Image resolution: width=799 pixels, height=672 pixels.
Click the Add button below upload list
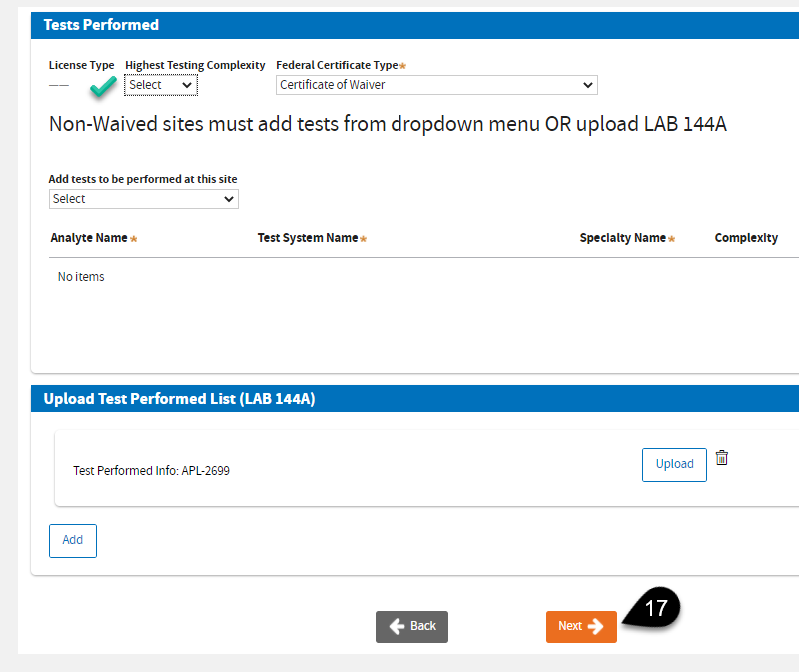[x=73, y=540]
